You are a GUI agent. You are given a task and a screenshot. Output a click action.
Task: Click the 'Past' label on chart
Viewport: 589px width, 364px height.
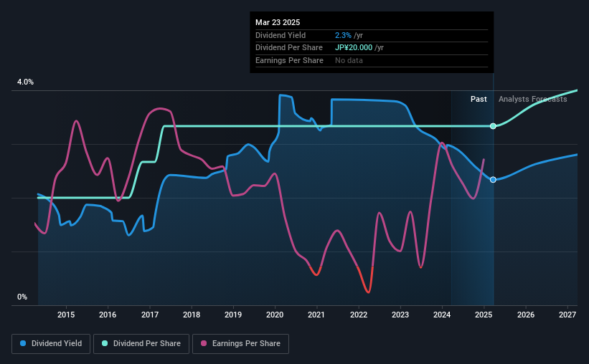[x=479, y=99]
